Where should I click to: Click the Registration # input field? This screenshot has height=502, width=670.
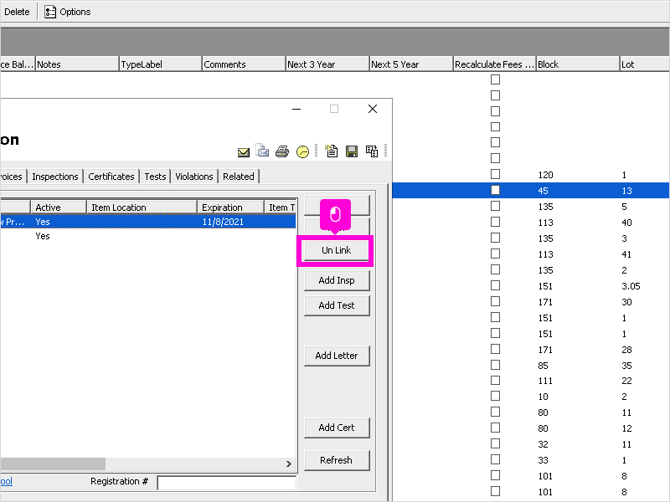point(226,483)
